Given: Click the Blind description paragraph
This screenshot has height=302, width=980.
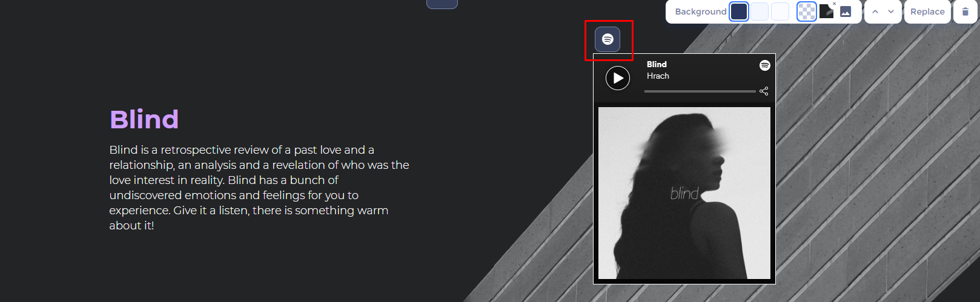Looking at the screenshot, I should 259,188.
